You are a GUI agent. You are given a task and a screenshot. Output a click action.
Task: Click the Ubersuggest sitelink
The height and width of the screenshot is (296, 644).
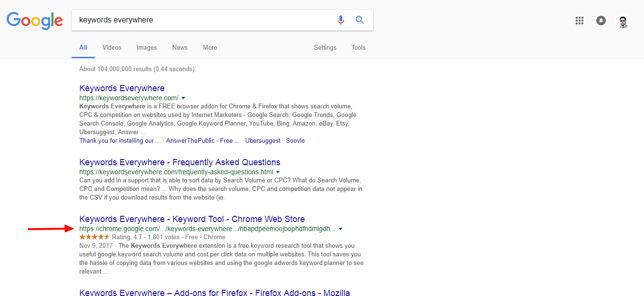pos(262,141)
